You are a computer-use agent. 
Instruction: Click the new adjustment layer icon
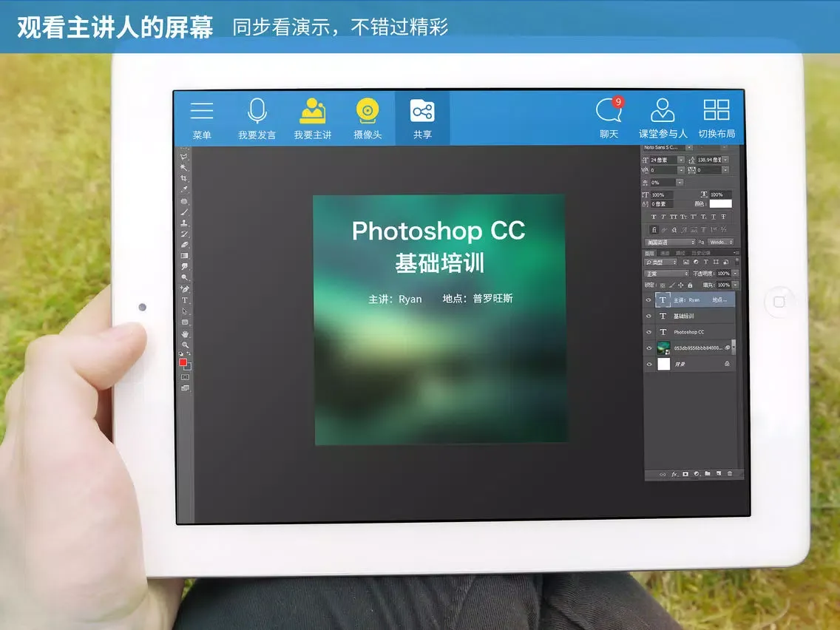[697, 474]
